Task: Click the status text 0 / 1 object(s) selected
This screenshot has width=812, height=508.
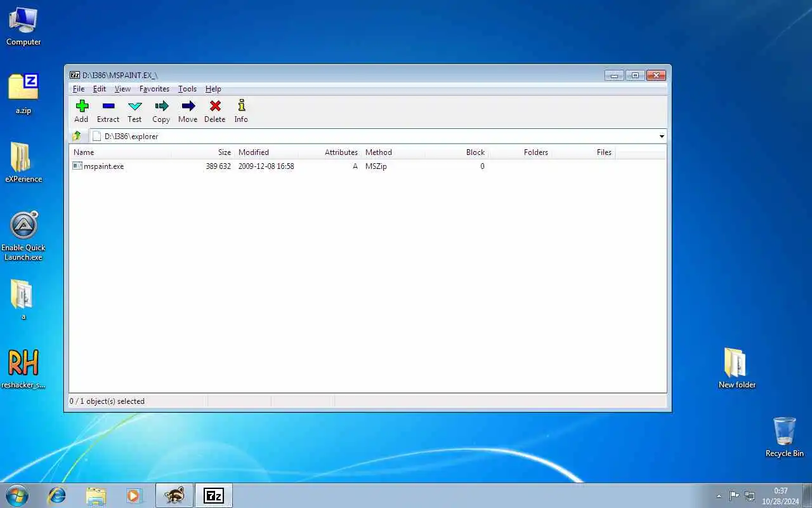Action: [x=107, y=401]
